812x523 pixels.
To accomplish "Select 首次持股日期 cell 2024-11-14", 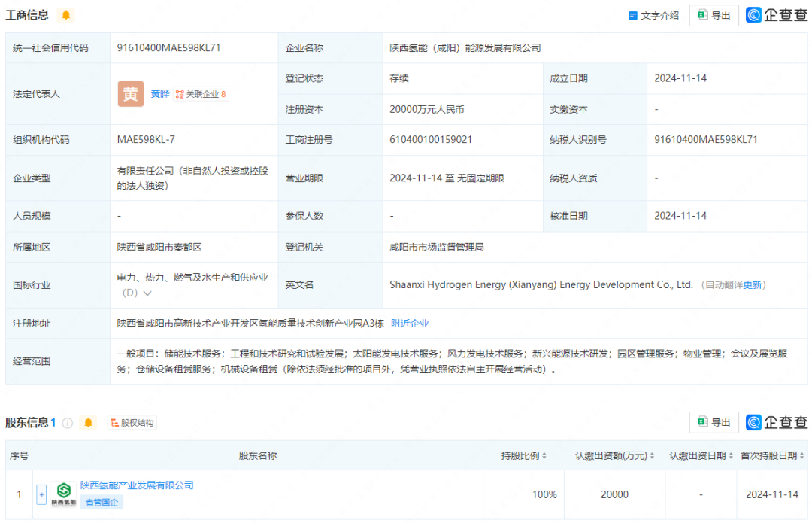I will click(771, 494).
